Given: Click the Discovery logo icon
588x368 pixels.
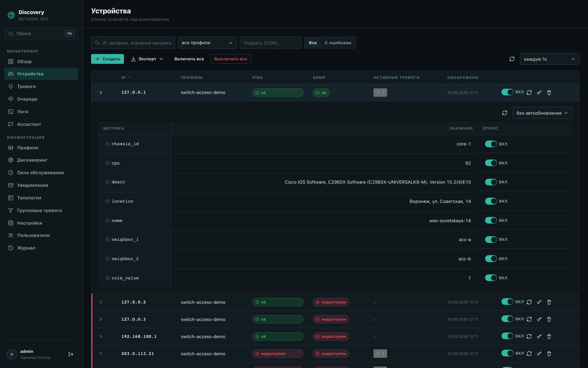Looking at the screenshot, I should point(11,15).
